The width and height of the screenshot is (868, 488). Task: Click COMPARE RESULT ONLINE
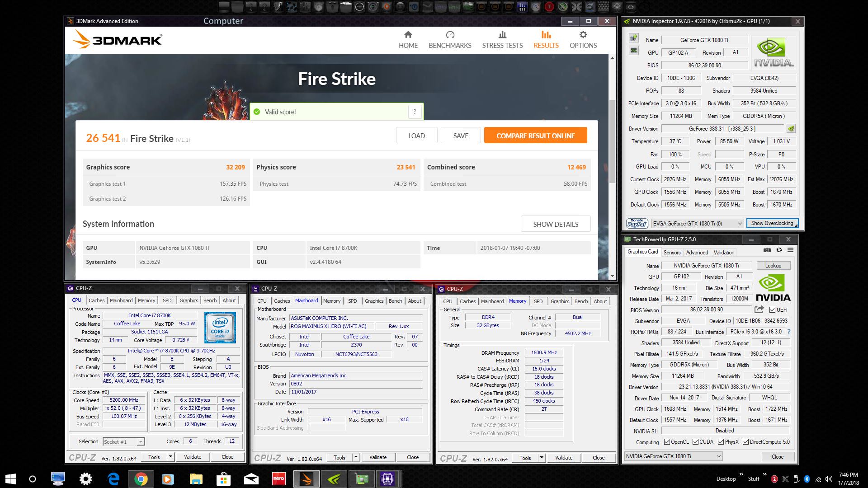535,136
